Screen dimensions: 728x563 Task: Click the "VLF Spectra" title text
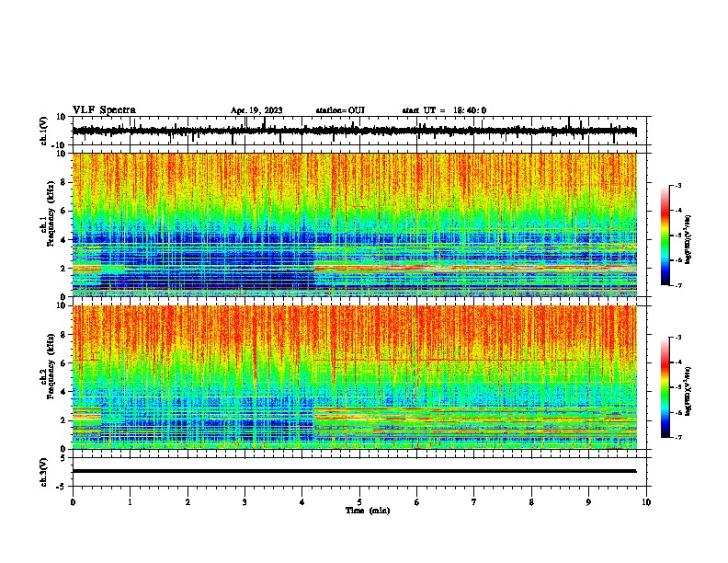tap(104, 110)
